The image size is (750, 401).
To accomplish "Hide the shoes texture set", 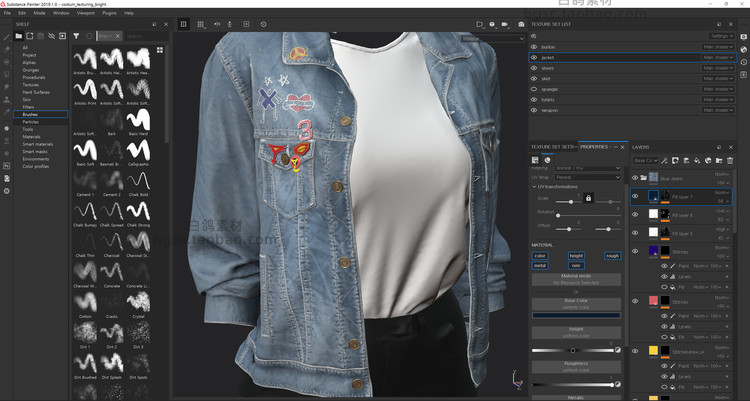I will tap(534, 68).
